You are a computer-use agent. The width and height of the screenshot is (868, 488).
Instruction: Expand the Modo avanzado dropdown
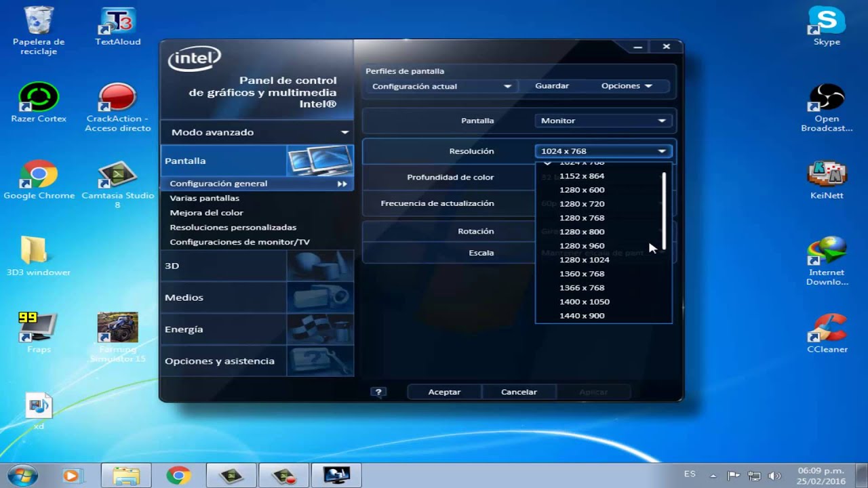click(257, 132)
